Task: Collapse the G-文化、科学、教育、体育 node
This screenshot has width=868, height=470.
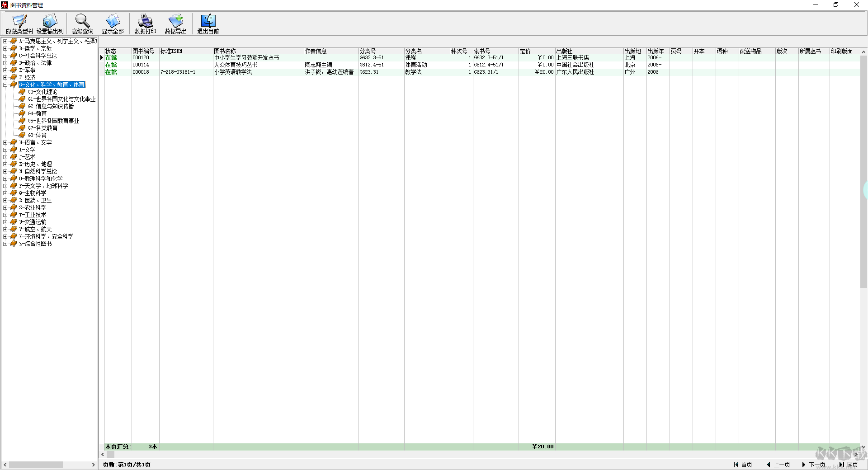Action: [5, 85]
